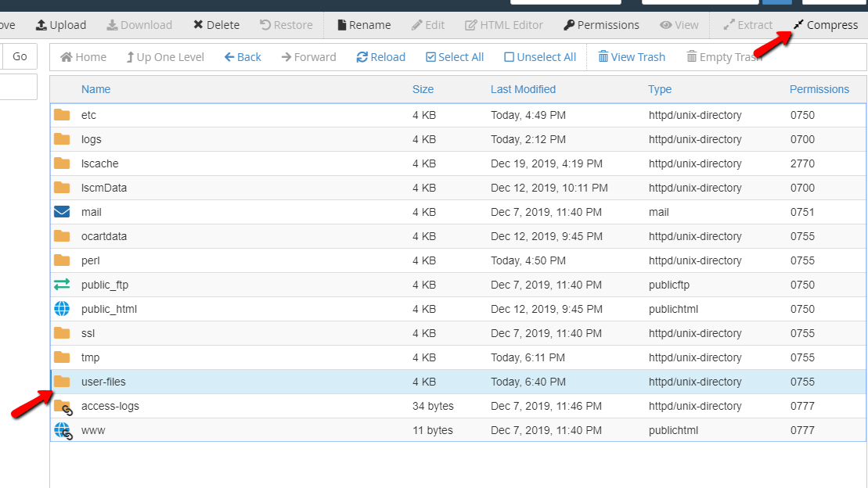Click the 11 bytes size cell
The height and width of the screenshot is (488, 868).
(x=432, y=430)
